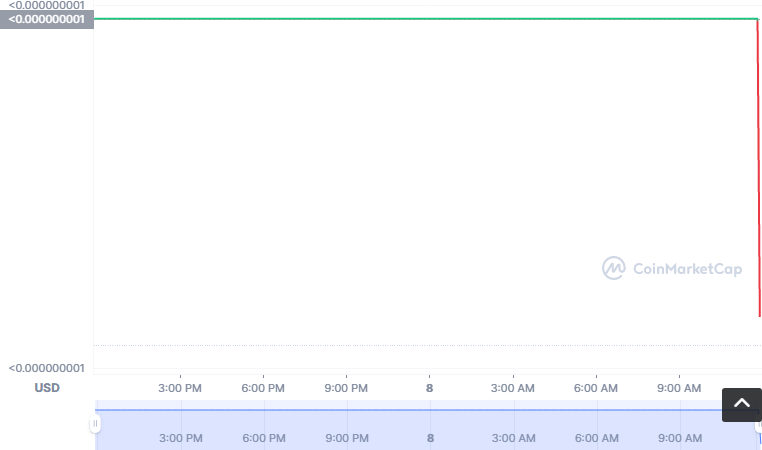Click 3:00 PM in the navigator strip
The width and height of the screenshot is (762, 450).
pos(180,438)
